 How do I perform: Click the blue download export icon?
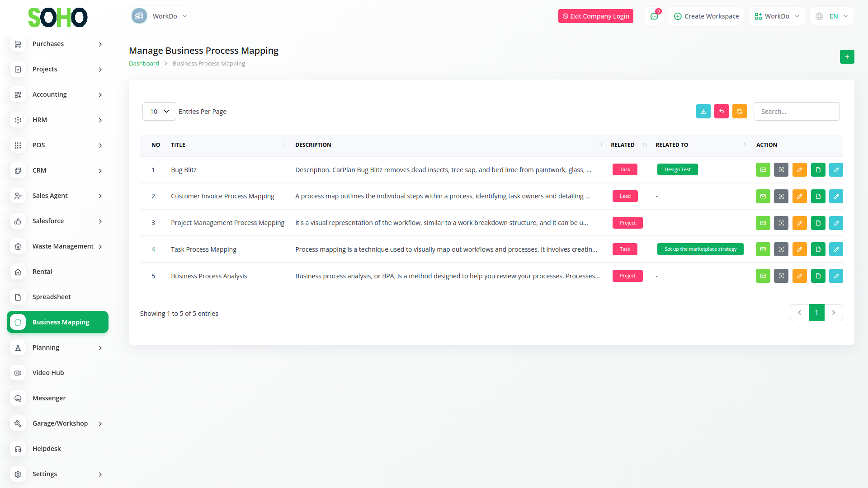pos(703,111)
